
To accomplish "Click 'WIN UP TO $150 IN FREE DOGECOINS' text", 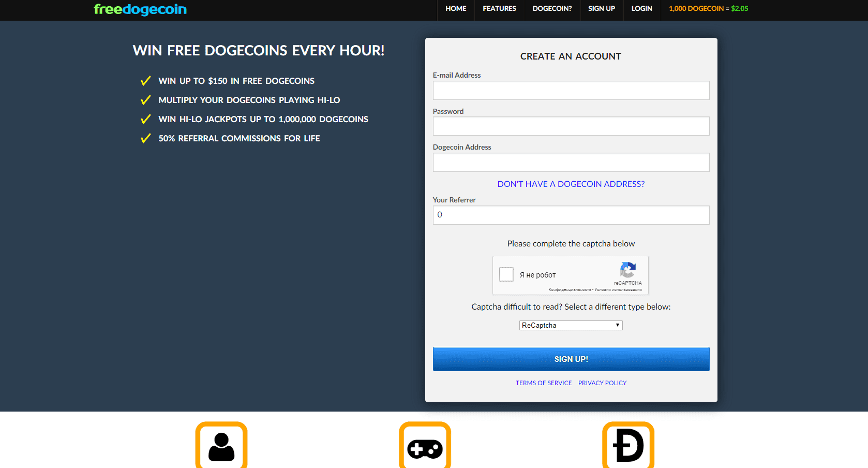I will point(236,81).
